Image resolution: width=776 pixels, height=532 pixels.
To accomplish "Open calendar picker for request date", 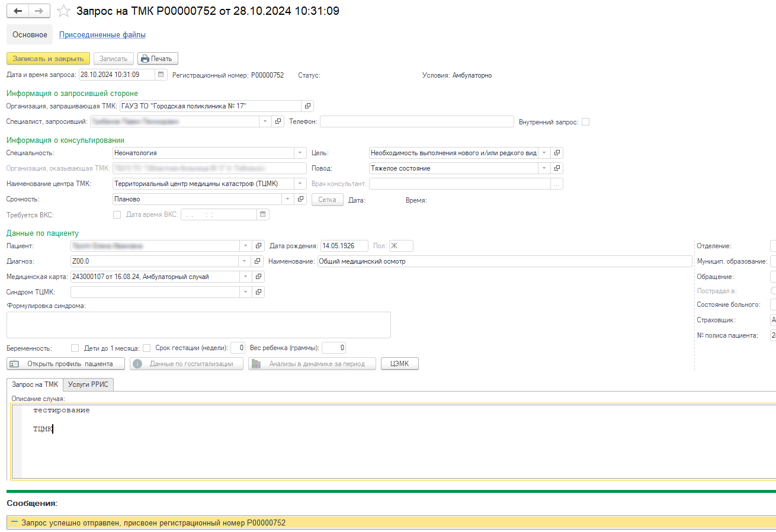I will tap(161, 75).
